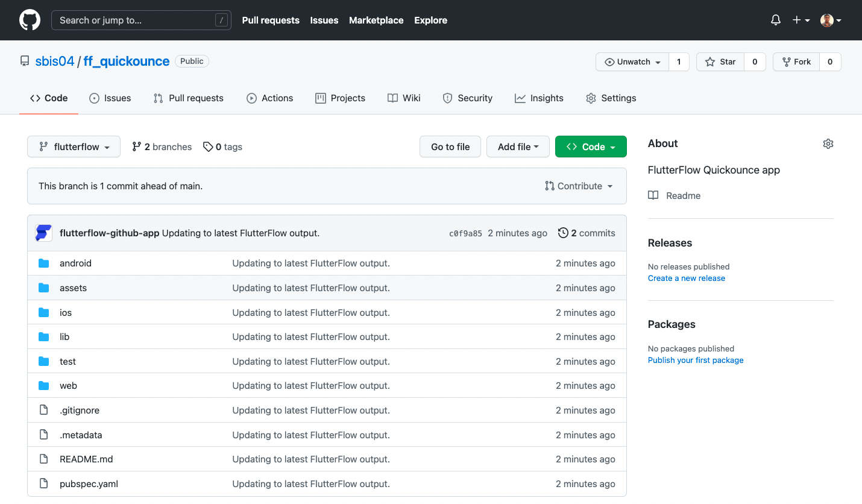Screen dimensions: 862x504
Task: Open the .metadata file
Action: coord(81,435)
